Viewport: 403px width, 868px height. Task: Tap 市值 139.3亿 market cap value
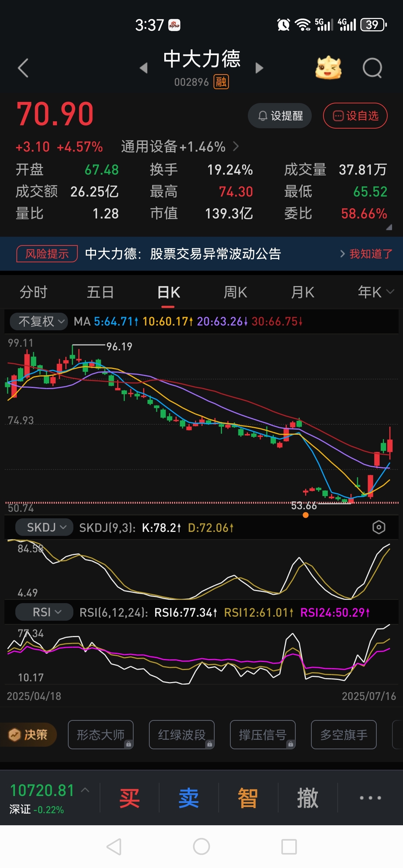tap(229, 214)
